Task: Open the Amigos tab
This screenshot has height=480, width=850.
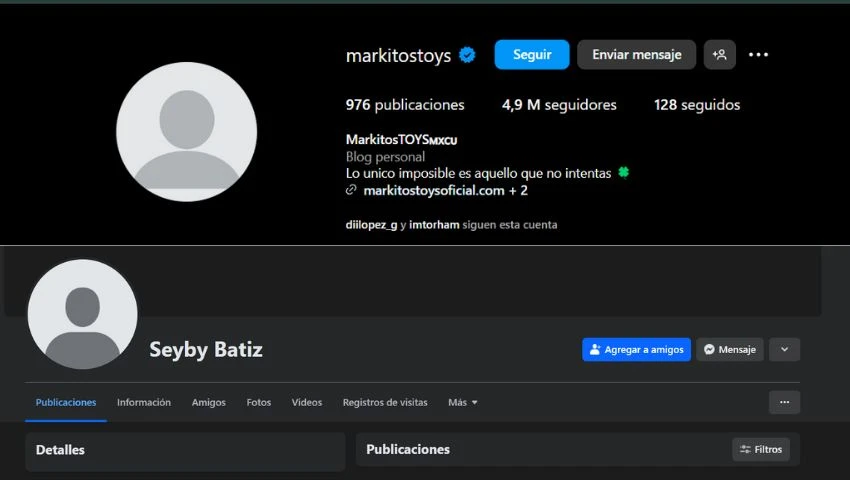Action: pos(208,403)
